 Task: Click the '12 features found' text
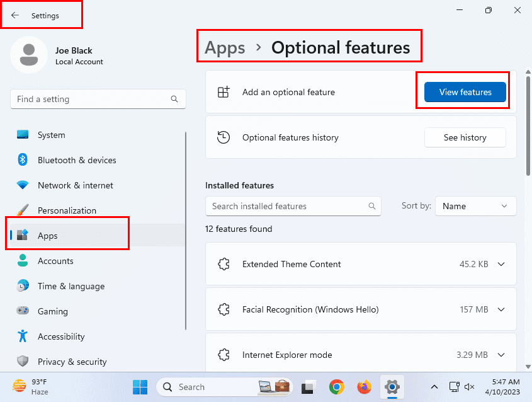pos(239,229)
